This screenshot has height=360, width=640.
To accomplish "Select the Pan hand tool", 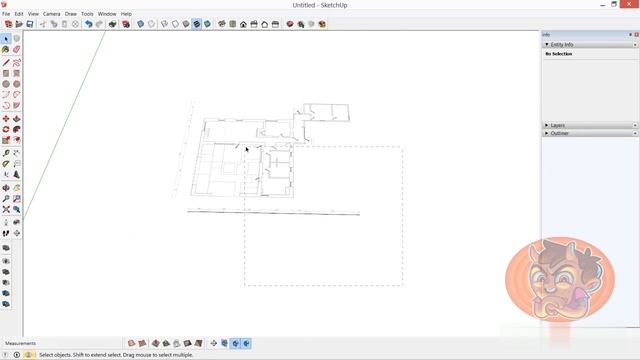I will coord(16,188).
